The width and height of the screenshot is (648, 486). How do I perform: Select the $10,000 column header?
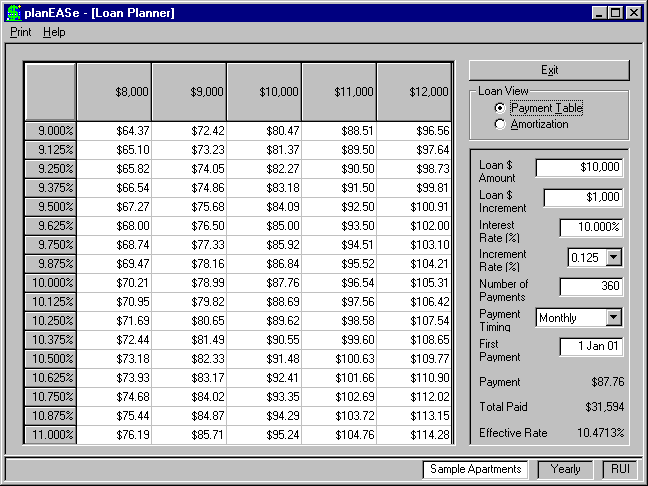264,92
